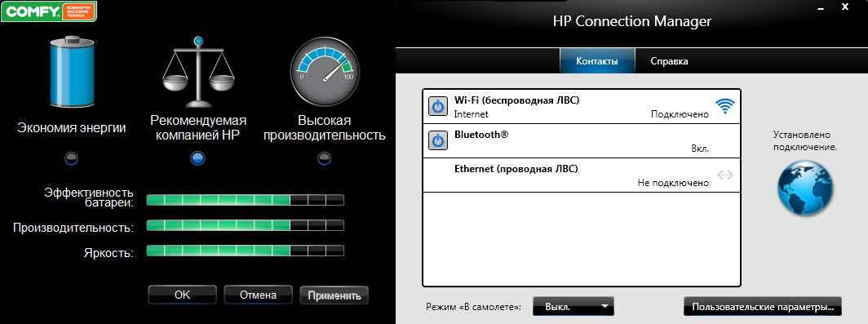The height and width of the screenshot is (324, 868).
Task: Adjust the Эффективность батареи level bar
Action: [246, 200]
